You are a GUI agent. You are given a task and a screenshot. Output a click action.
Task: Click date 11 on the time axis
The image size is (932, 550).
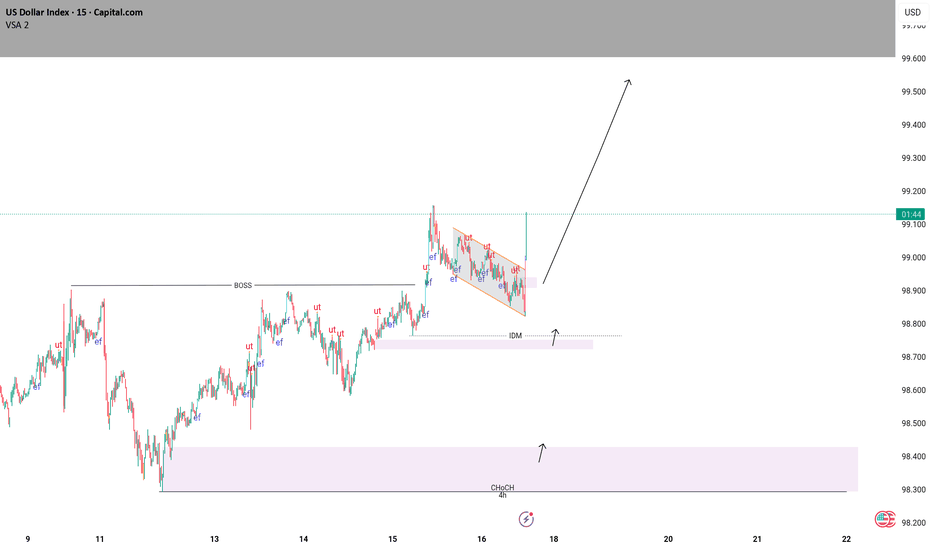click(x=100, y=539)
